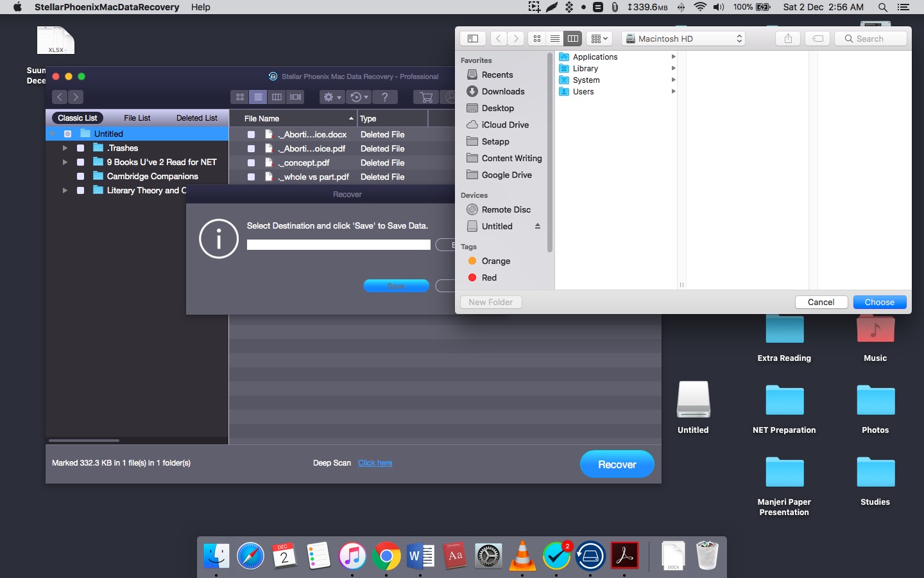Check the .Trashes folder checkbox

pos(80,148)
